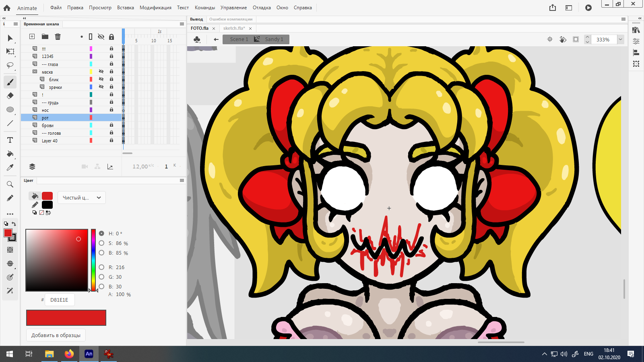The height and width of the screenshot is (362, 644).
Task: Select the R red channel radio button
Action: coord(101,267)
